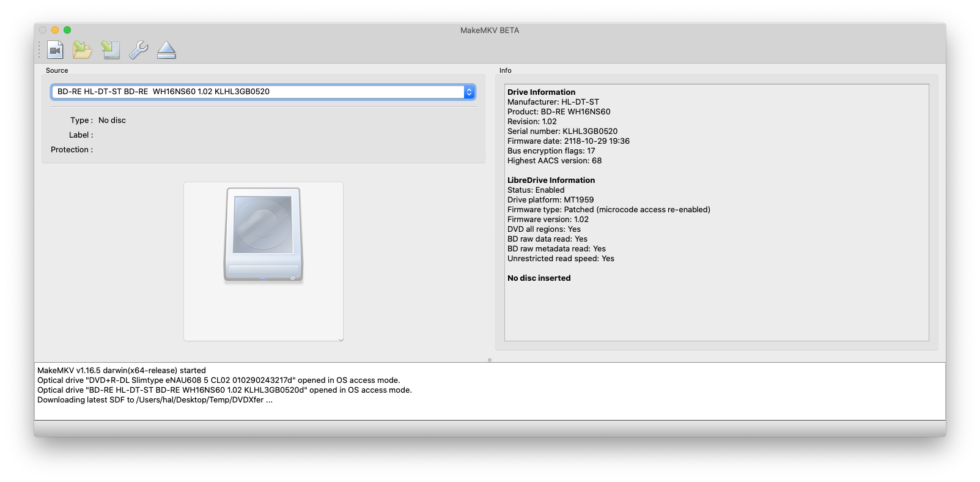Click 'Downloading latest SDF' log line
Screen dimensions: 980x482
point(155,400)
